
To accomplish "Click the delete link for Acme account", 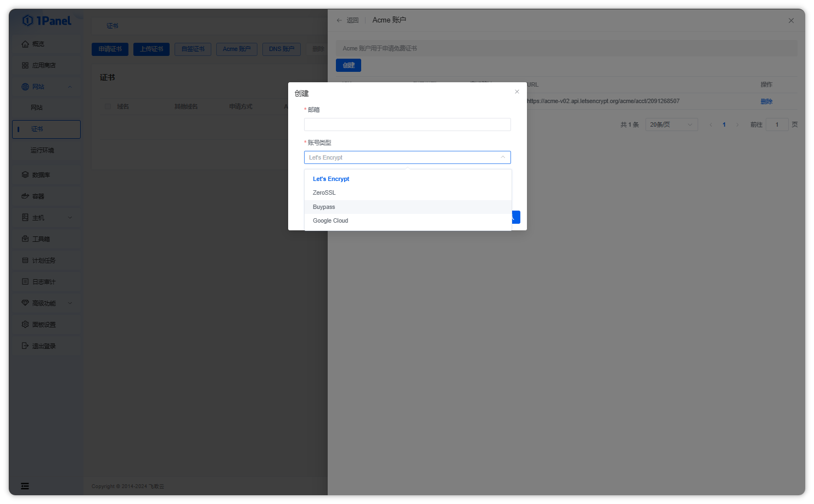I will click(766, 101).
